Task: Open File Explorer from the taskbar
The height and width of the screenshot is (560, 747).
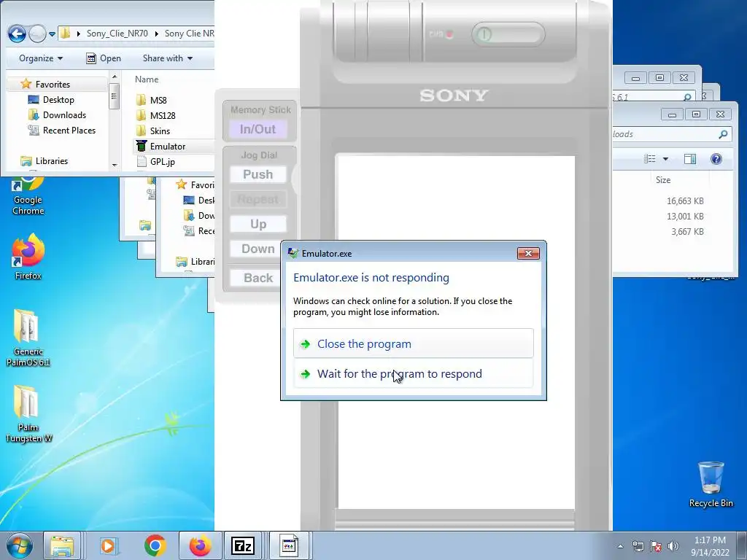Action: click(63, 545)
